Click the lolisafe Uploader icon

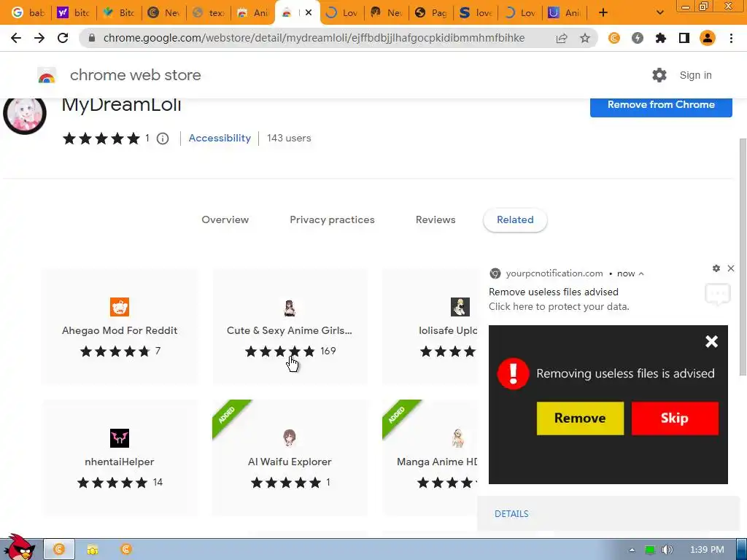[x=460, y=307]
